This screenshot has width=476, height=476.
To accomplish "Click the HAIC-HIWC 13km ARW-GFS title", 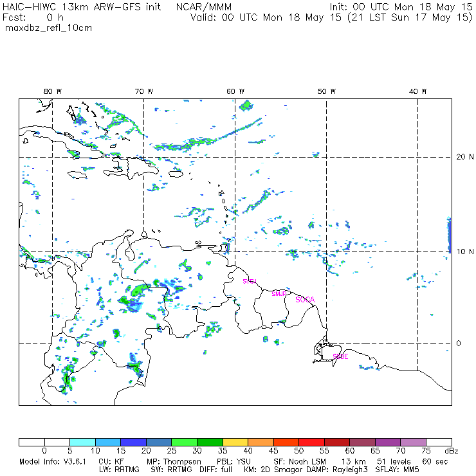I will tap(81, 6).
